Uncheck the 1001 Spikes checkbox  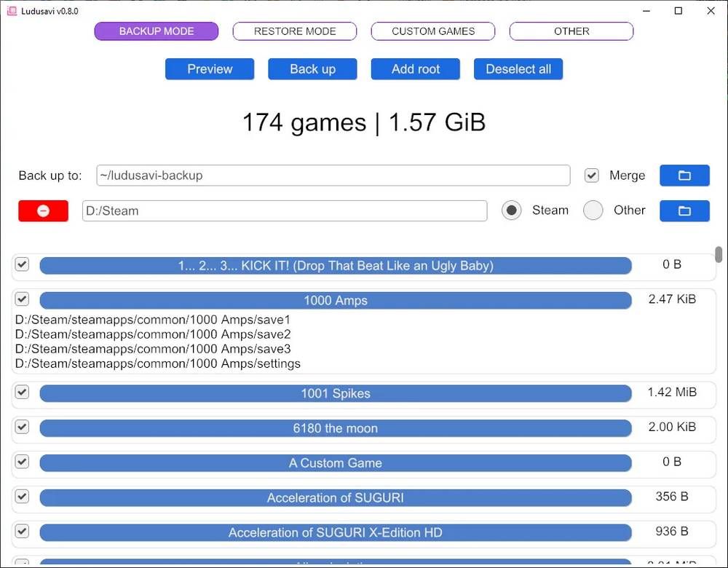[22, 393]
